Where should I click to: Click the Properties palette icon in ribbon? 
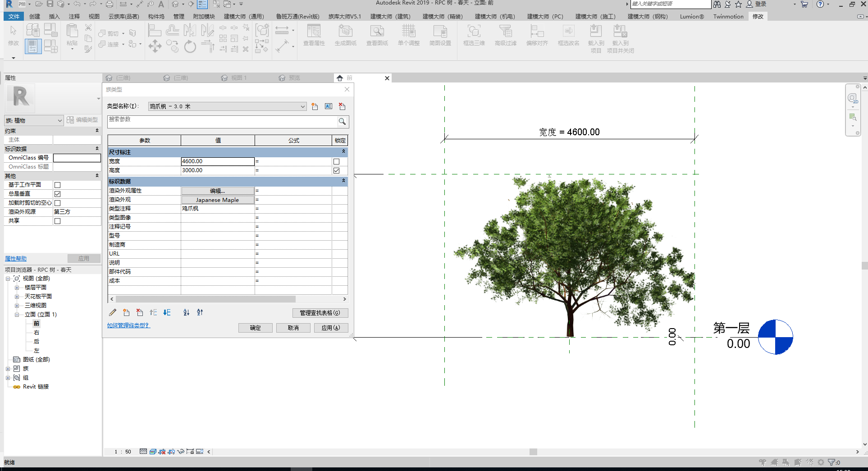(33, 46)
